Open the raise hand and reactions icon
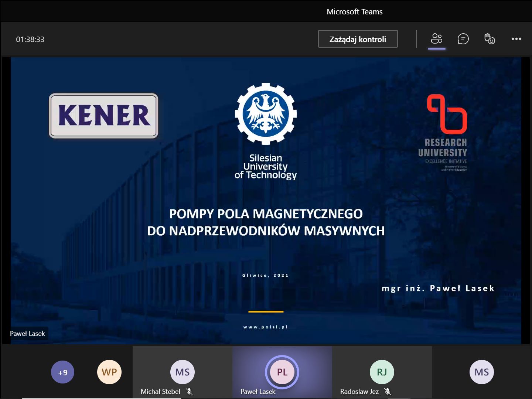The width and height of the screenshot is (532, 399). (490, 39)
